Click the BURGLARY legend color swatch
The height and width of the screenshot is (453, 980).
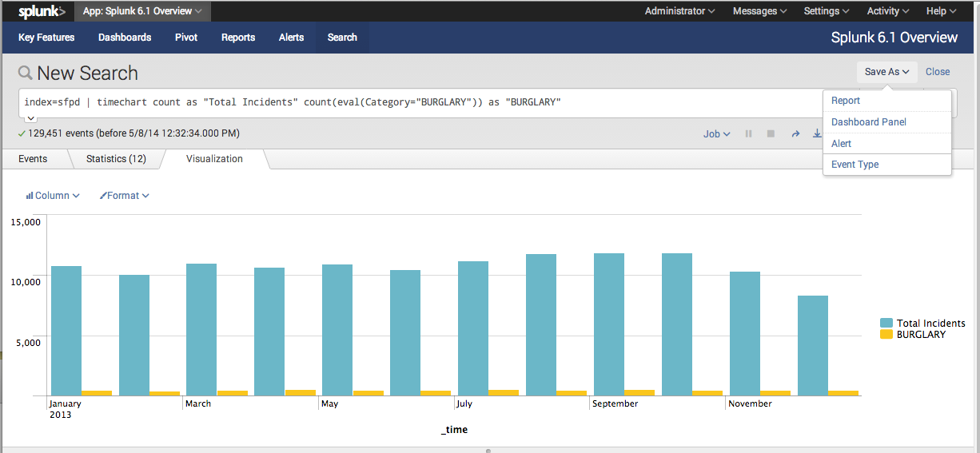coord(886,335)
